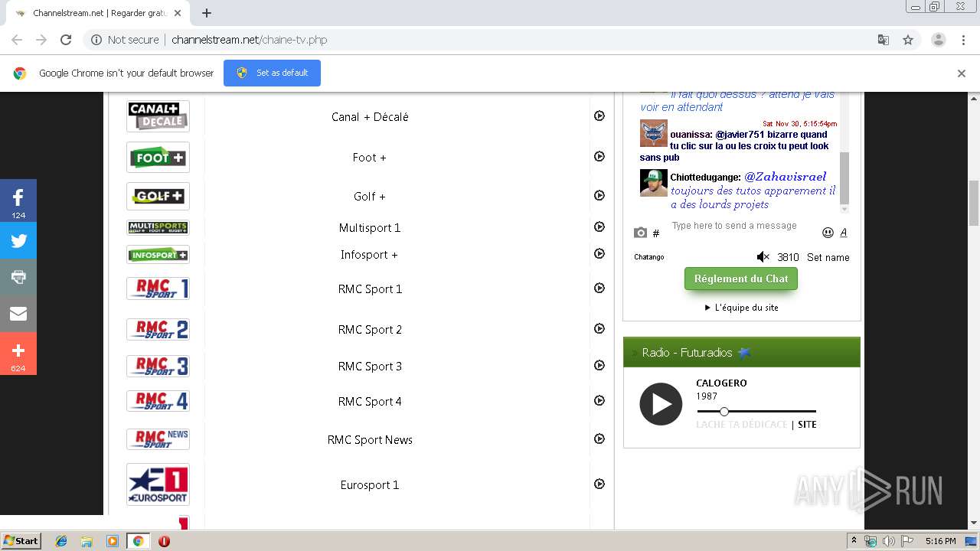Open the Eurosport 1 logo
The width and height of the screenshot is (980, 551).
(x=158, y=484)
